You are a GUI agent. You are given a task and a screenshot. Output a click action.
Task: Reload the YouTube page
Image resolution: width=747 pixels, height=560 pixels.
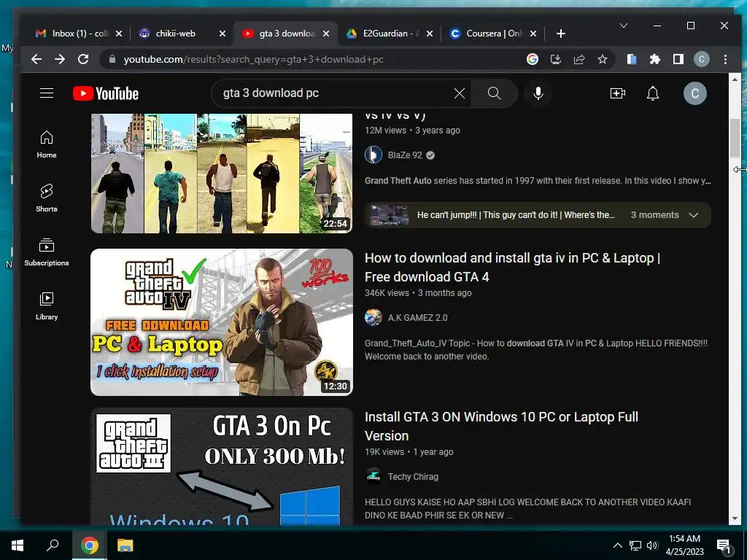(83, 60)
